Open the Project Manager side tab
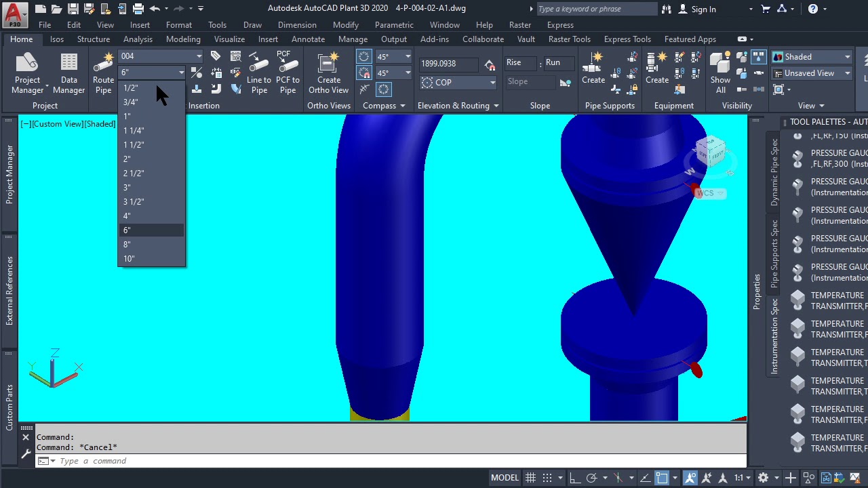The width and height of the screenshot is (868, 488). 9,174
